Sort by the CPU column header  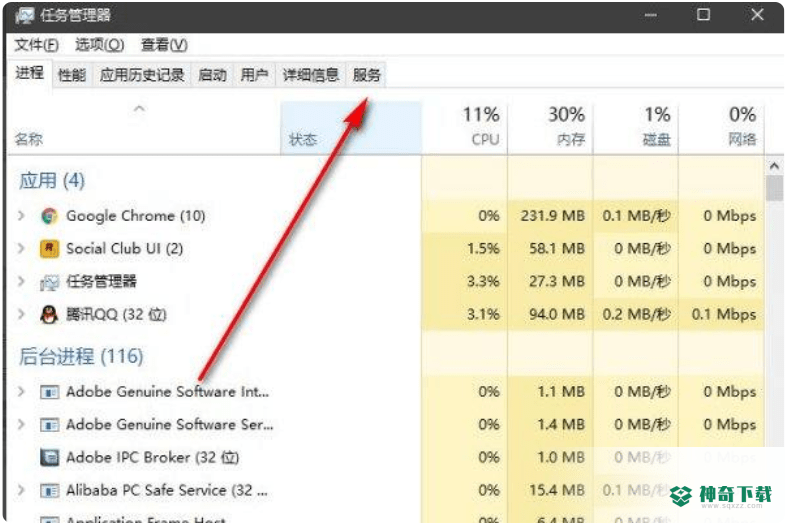tap(464, 128)
